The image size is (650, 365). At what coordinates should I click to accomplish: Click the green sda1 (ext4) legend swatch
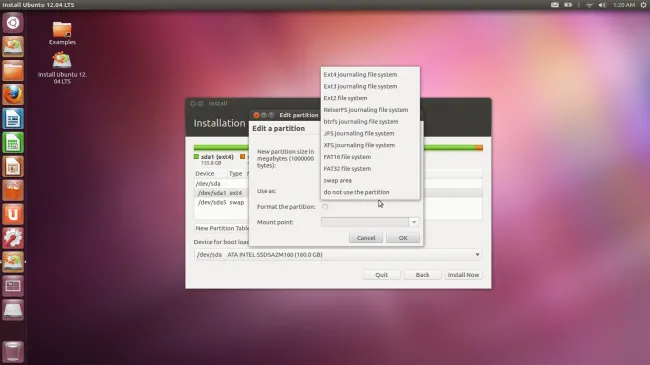196,157
